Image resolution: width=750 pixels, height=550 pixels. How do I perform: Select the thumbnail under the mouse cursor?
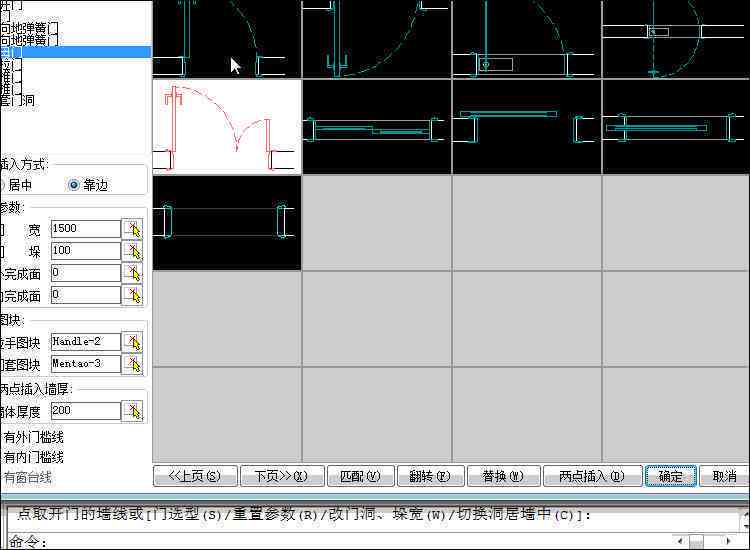coord(227,38)
